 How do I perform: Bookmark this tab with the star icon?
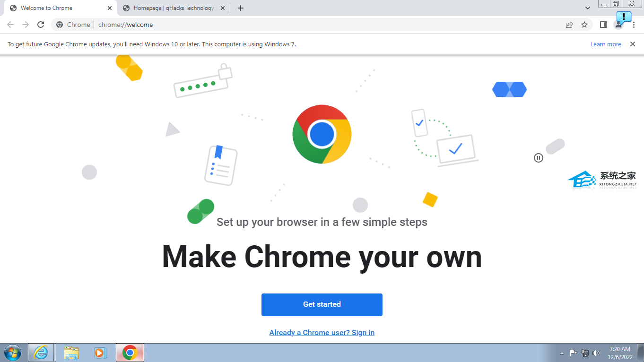(584, 25)
